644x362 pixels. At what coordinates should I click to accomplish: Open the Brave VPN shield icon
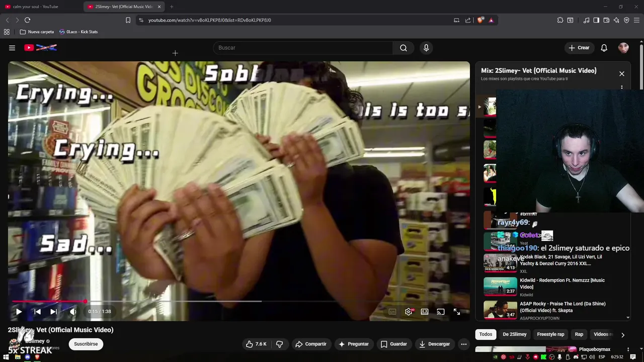(x=626, y=20)
